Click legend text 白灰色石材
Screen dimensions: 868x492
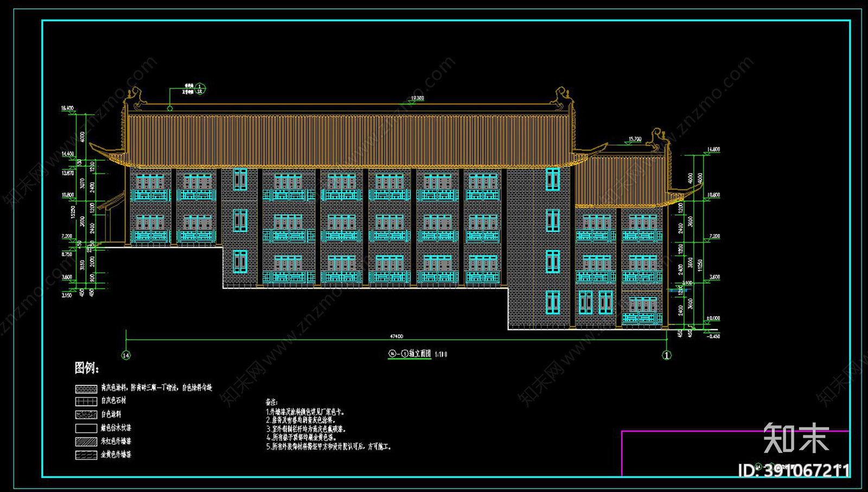[113, 401]
